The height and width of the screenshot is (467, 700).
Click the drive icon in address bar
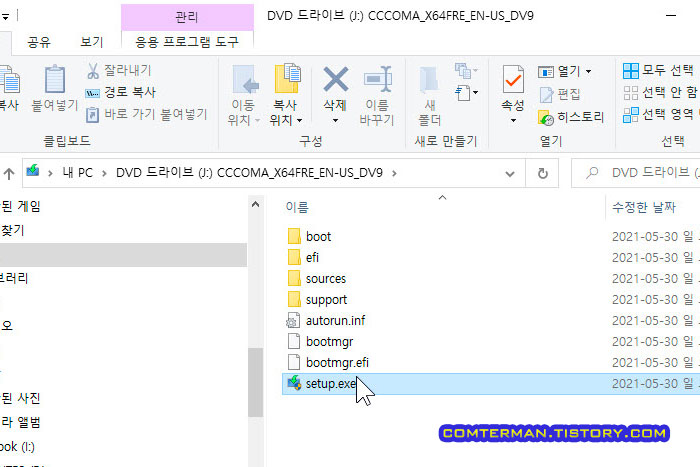(33, 171)
